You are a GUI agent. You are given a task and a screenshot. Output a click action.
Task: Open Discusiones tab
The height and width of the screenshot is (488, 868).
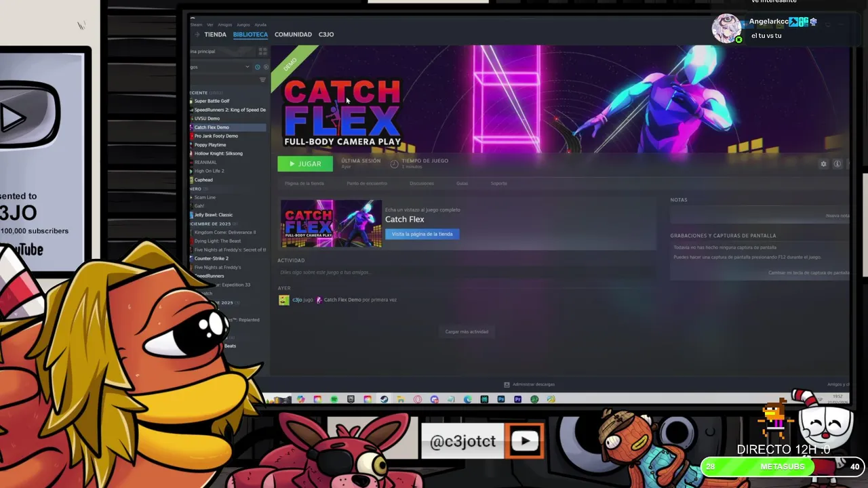pos(422,184)
